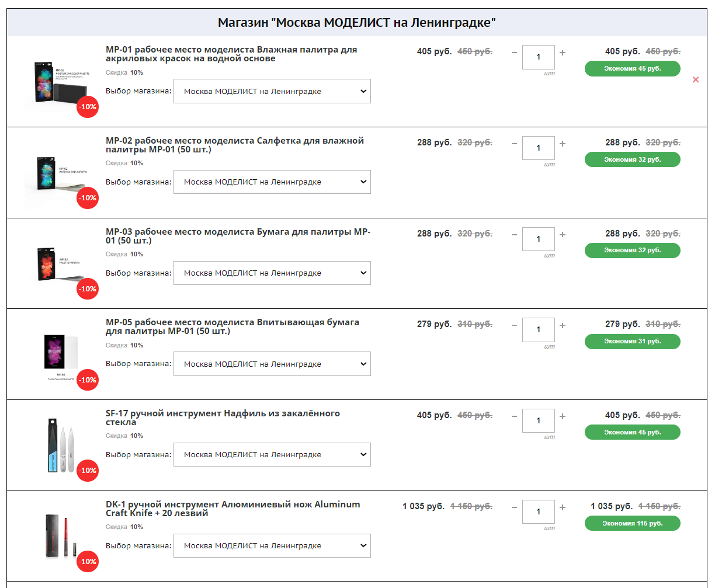Open MP-02 Салфетка product title link
Image resolution: width=715 pixels, height=588 pixels.
point(235,145)
